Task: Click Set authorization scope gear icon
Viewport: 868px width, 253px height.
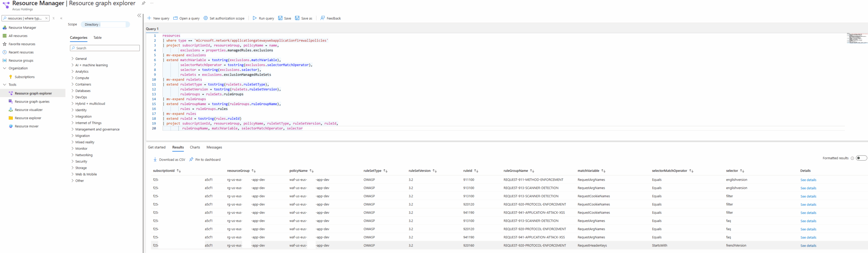Action: tap(205, 18)
